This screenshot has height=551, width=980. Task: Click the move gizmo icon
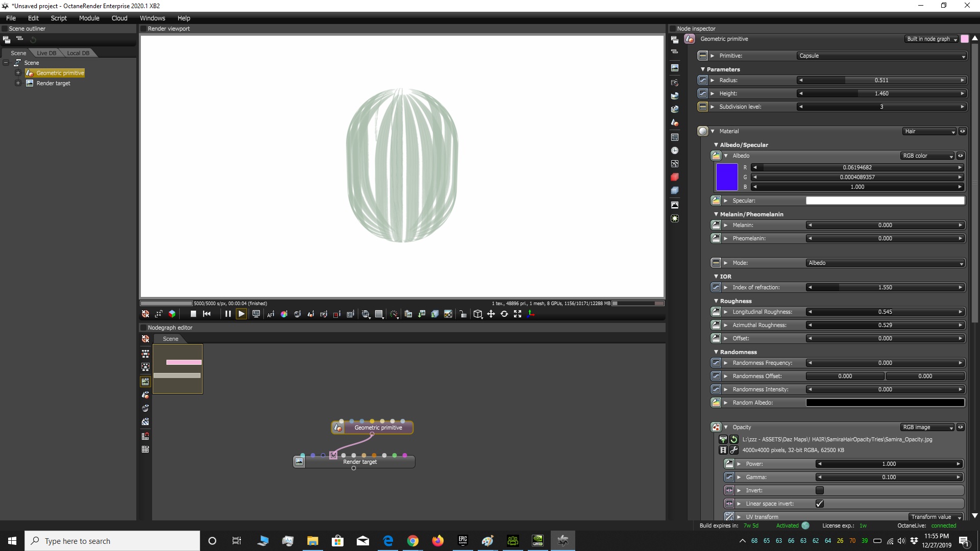[491, 314]
